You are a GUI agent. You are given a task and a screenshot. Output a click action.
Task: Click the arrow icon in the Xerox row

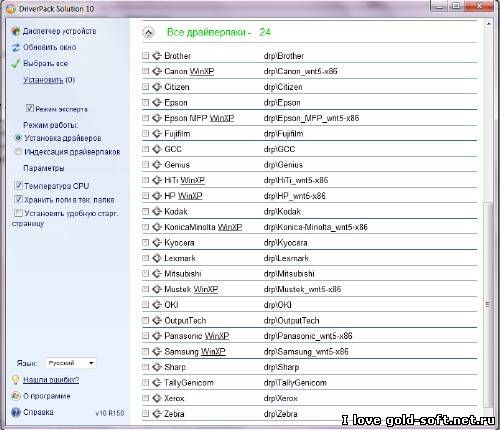click(x=157, y=398)
